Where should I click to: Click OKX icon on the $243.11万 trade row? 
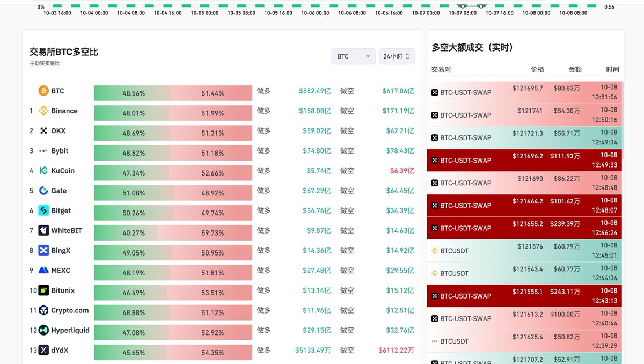coord(435,296)
